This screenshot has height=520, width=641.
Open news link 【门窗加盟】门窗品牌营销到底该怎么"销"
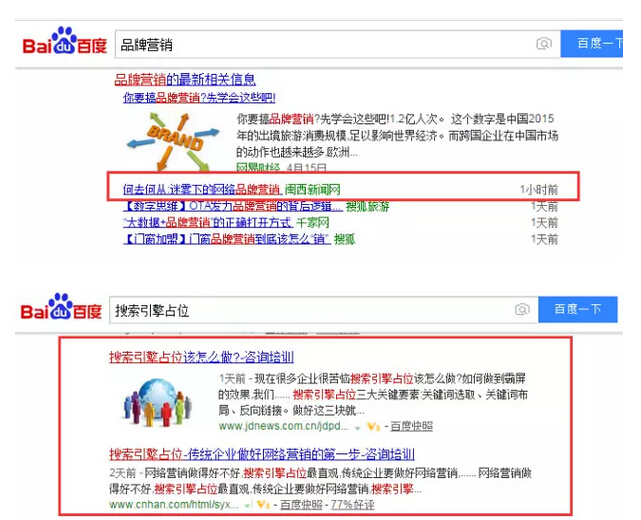click(x=227, y=239)
